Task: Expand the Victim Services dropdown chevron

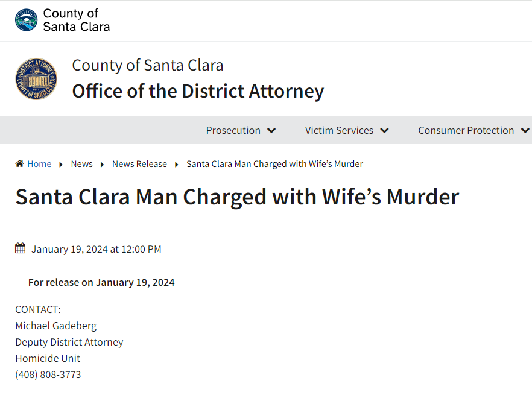Action: [384, 131]
